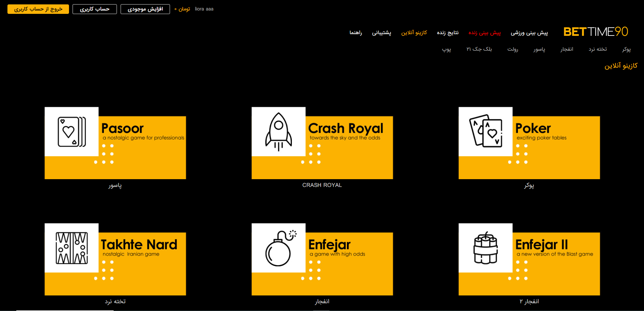Choose the پوپ submenu tab
This screenshot has height=311, width=644.
(446, 49)
